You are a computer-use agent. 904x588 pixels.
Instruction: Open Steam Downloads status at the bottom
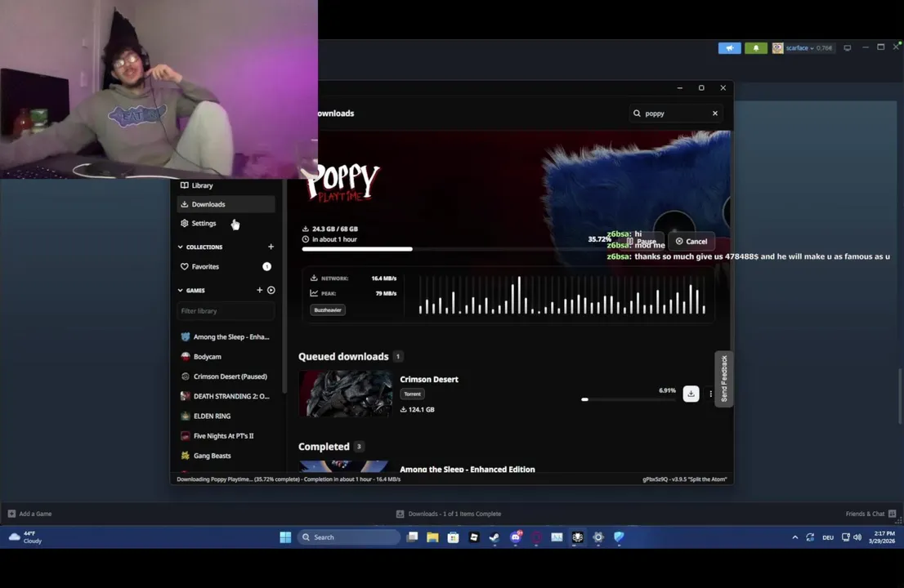(449, 514)
